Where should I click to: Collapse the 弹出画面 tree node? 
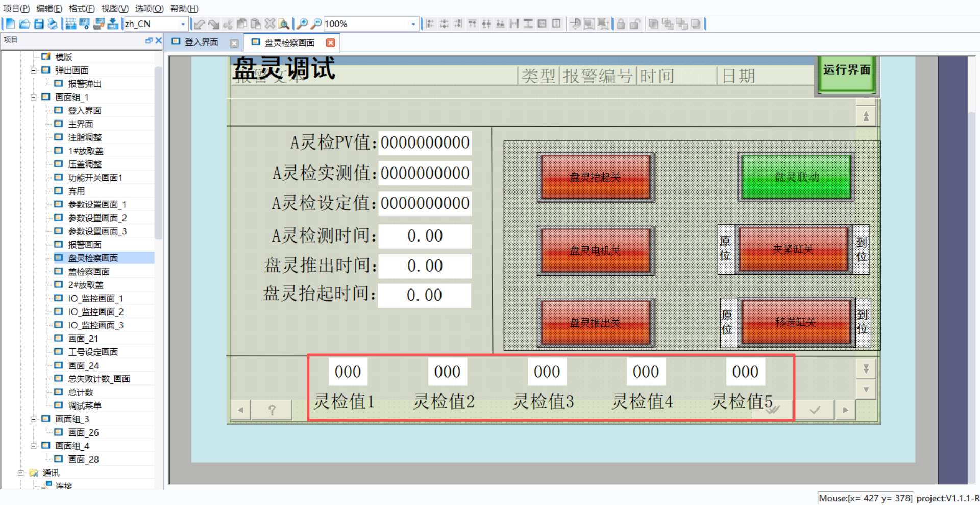coord(34,70)
